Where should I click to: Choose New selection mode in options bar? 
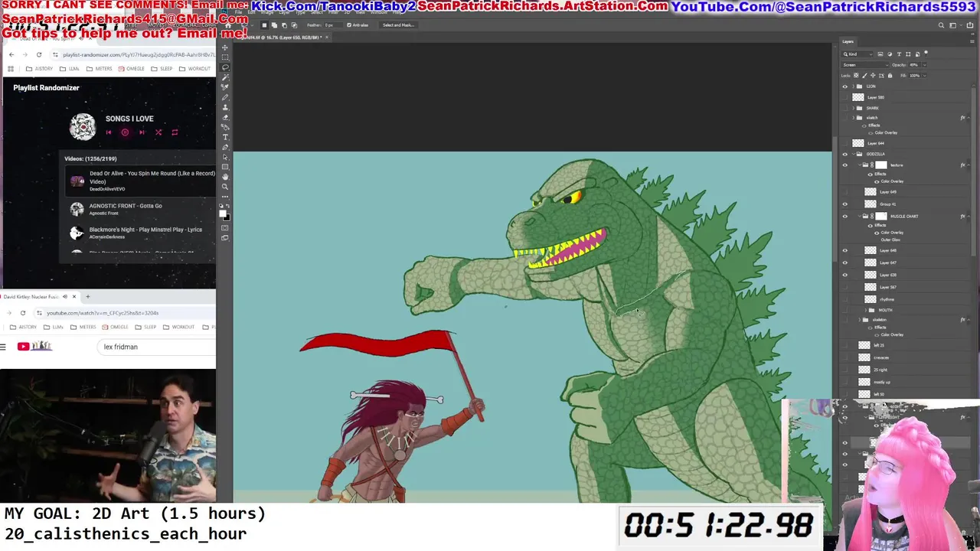(x=264, y=25)
